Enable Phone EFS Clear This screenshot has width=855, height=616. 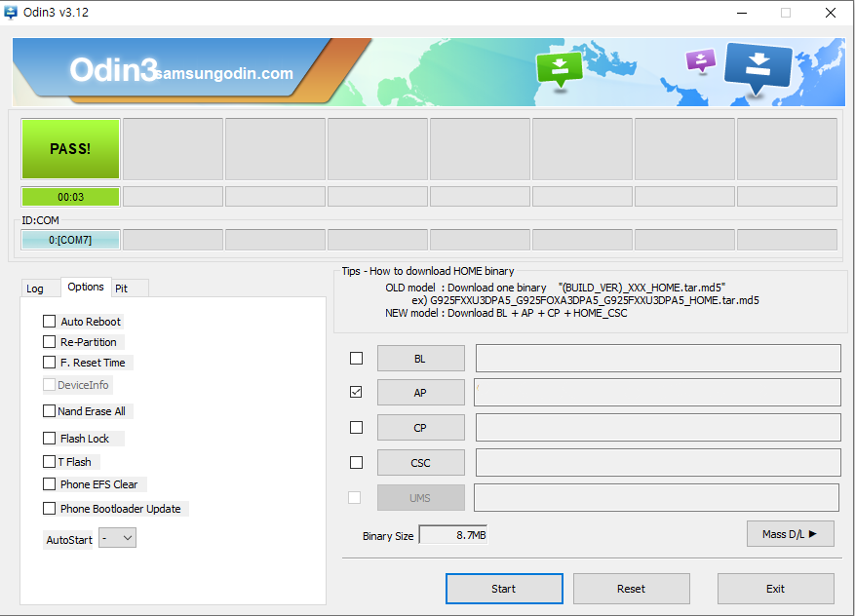pos(49,484)
